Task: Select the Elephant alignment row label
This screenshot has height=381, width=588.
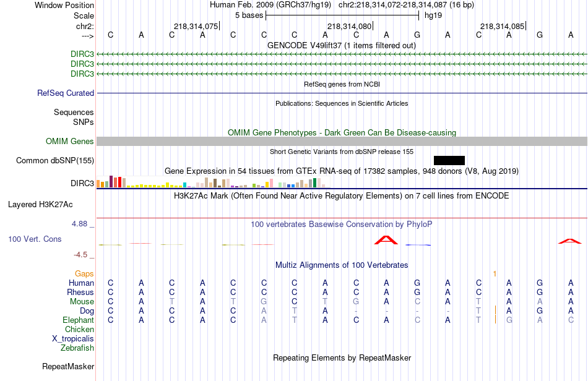Action: [79, 320]
